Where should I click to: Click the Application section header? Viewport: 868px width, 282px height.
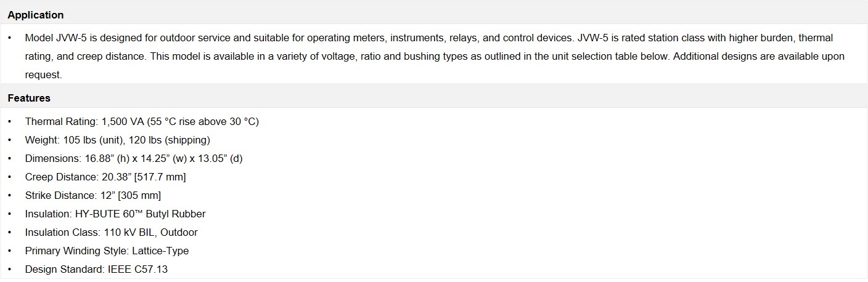coord(36,15)
